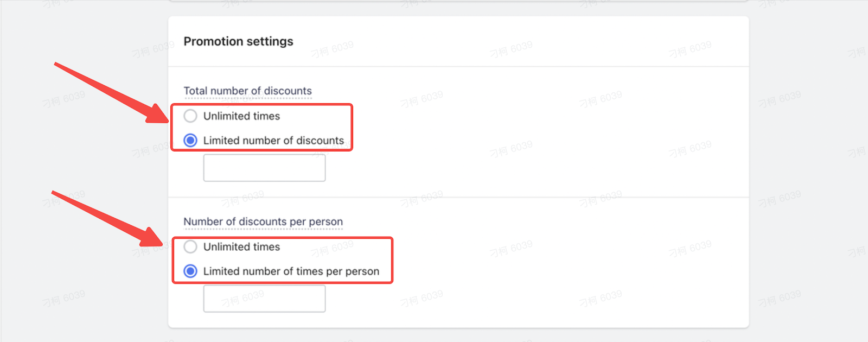Image resolution: width=868 pixels, height=342 pixels.
Task: Click blank area right of the total discounts options
Action: 542,128
